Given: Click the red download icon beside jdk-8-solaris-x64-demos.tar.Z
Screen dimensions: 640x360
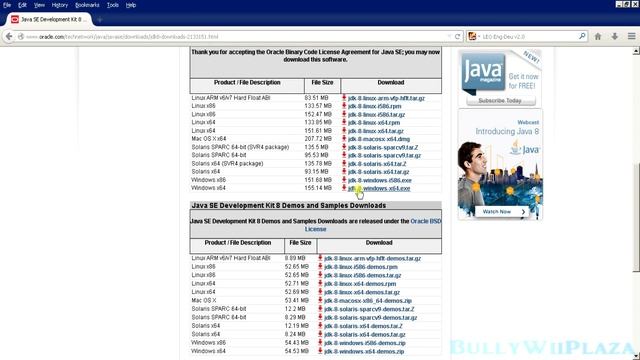Looking at the screenshot, I should (x=320, y=326).
